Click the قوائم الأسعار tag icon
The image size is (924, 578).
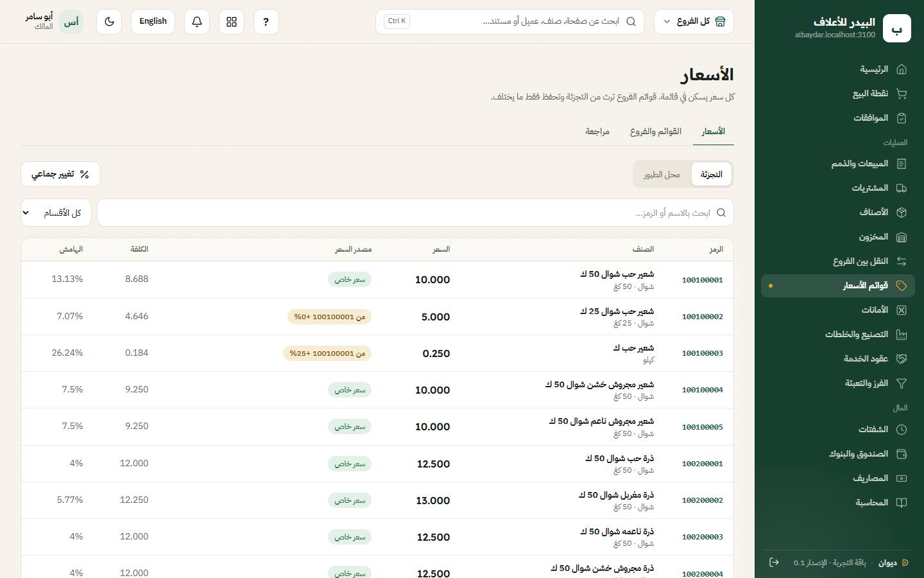[x=902, y=286]
